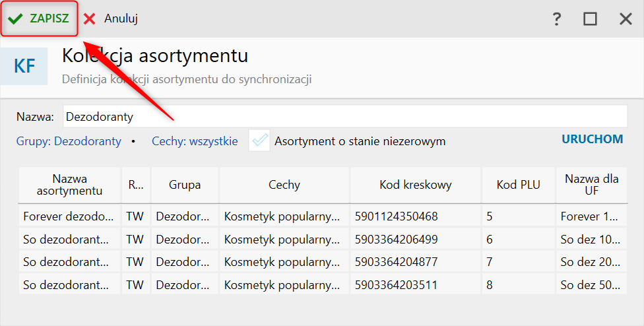Sort by Kod PLU column header

[x=519, y=185]
